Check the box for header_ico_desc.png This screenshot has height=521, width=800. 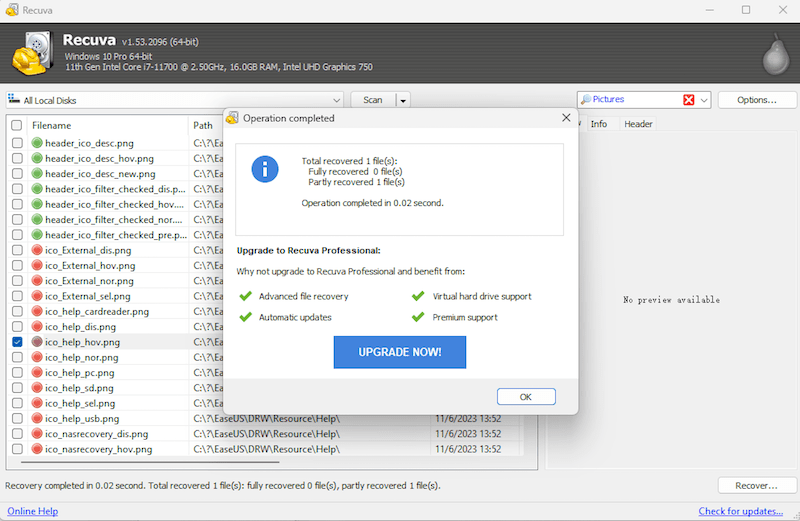pyautogui.click(x=17, y=143)
